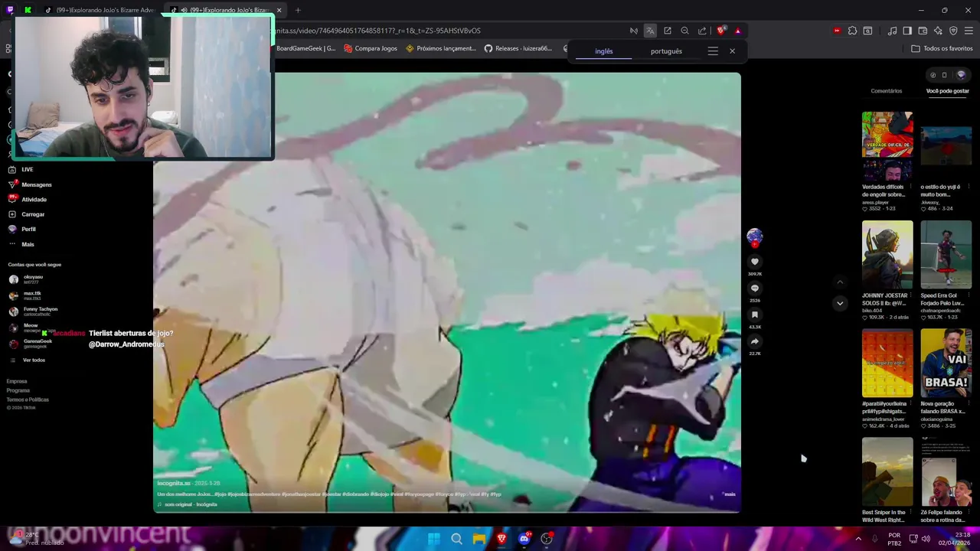Switch to the first Explorando JoJo's tab
This screenshot has width=980, height=551.
[x=100, y=10]
